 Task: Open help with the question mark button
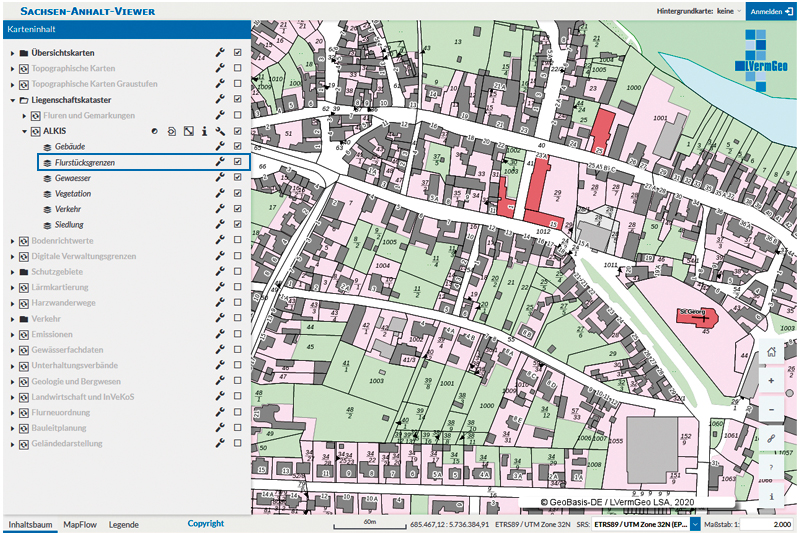point(771,467)
